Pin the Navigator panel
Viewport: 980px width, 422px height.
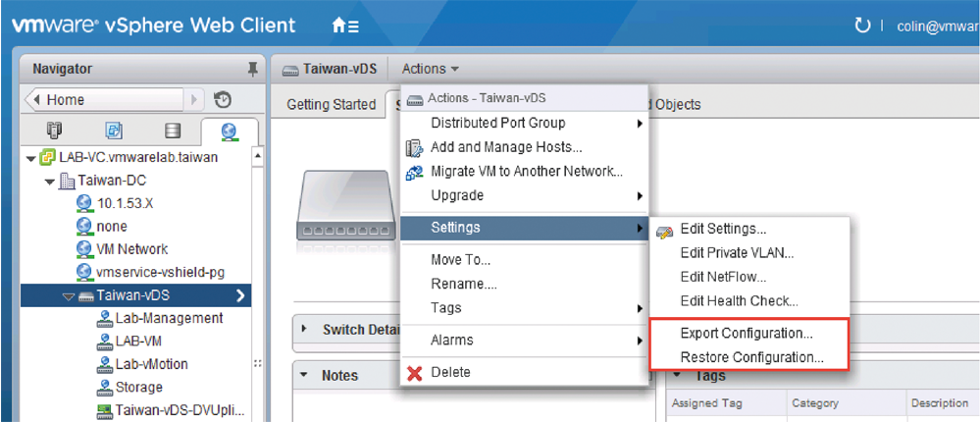point(252,69)
